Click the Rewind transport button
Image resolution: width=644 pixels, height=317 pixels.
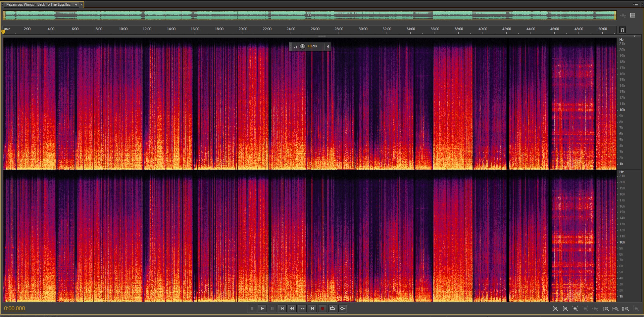pos(292,309)
